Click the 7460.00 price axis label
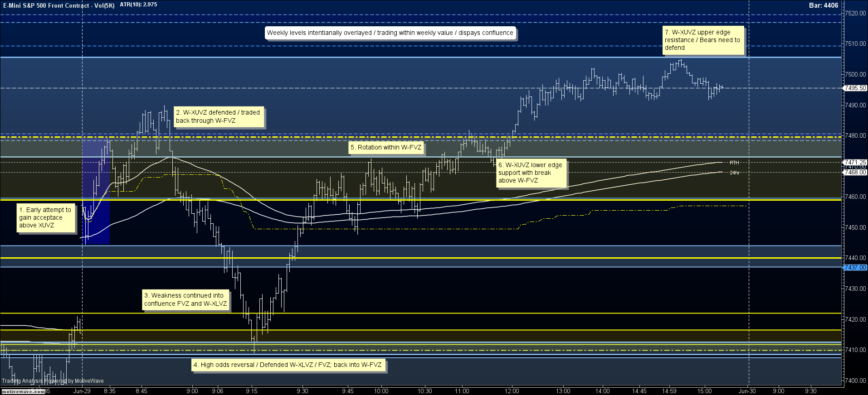This screenshot has height=395, width=868. 855,197
